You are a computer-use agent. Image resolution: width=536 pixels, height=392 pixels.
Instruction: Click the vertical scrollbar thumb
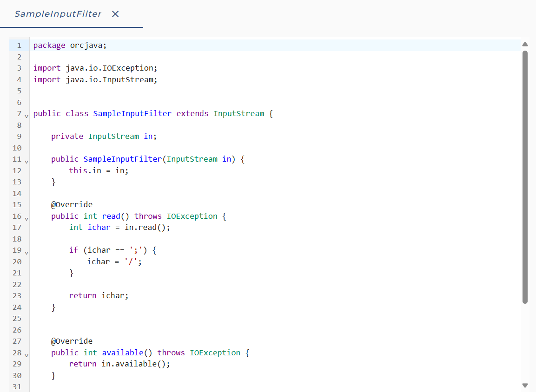[525, 177]
